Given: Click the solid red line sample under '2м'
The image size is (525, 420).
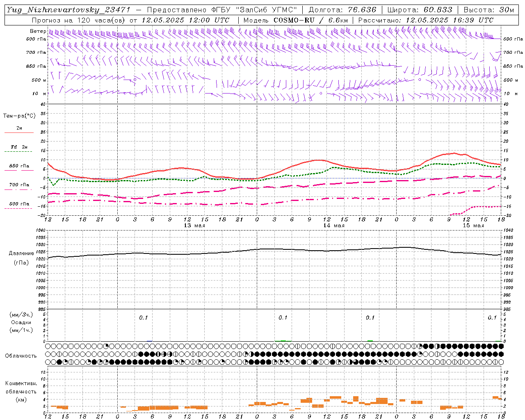Looking at the screenshot, I should click(19, 132).
